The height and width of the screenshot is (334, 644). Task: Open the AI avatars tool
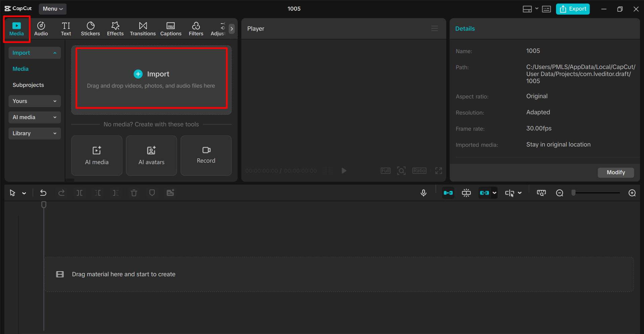pos(151,155)
